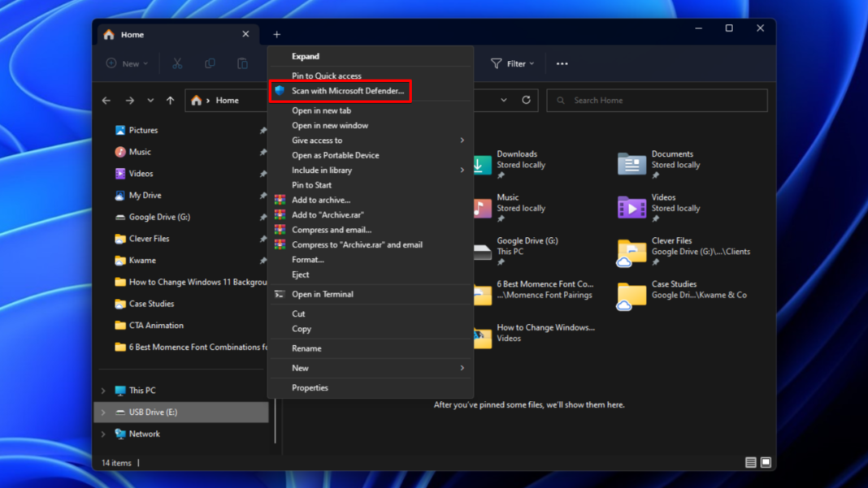Viewport: 868px width, 488px height.
Task: Switch to details view from status bar
Action: (749, 462)
